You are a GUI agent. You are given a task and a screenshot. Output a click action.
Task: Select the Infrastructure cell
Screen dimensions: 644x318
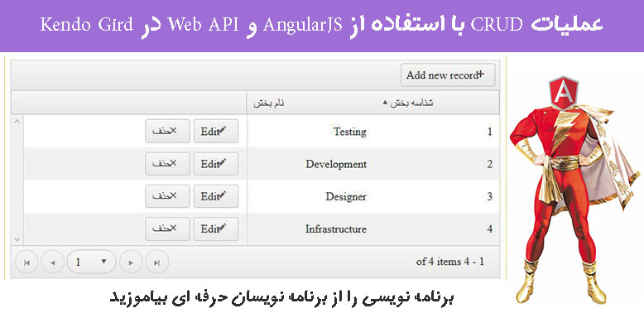(335, 229)
